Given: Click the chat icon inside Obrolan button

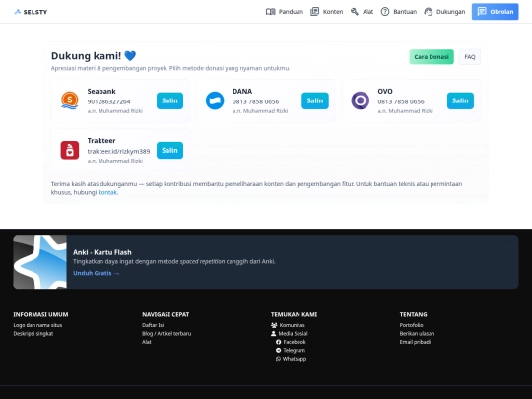Looking at the screenshot, I should 482,12.
